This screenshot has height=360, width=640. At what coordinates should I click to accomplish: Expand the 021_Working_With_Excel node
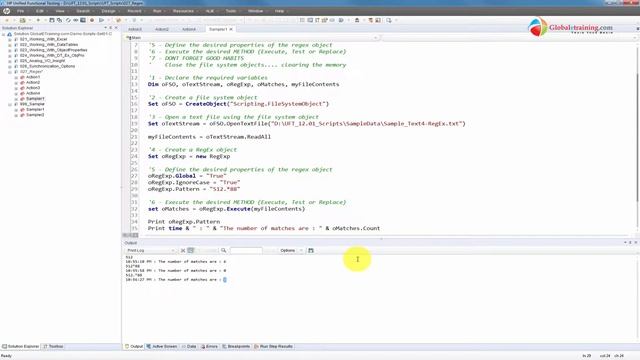10,39
